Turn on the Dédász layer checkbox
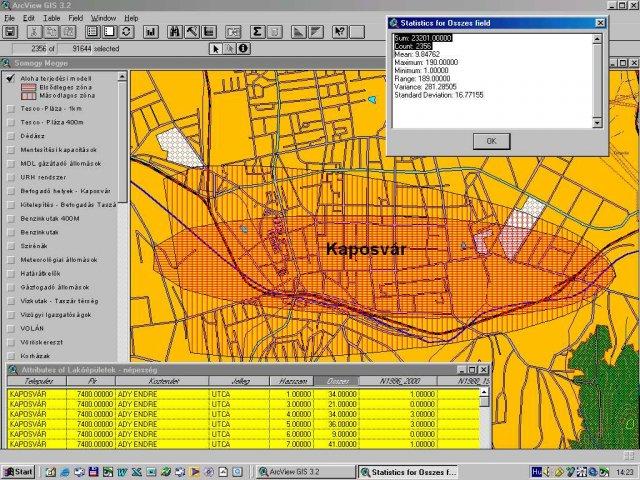This screenshot has height=480, width=640. coord(10,134)
